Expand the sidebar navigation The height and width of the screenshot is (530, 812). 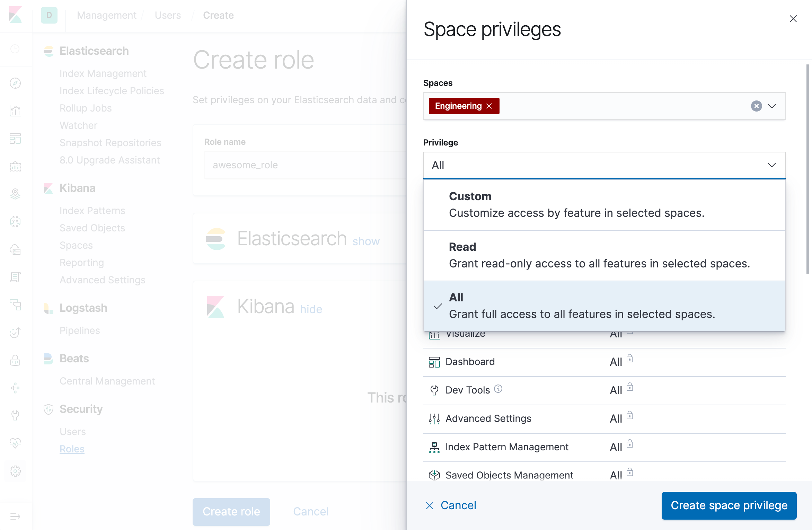[15, 516]
